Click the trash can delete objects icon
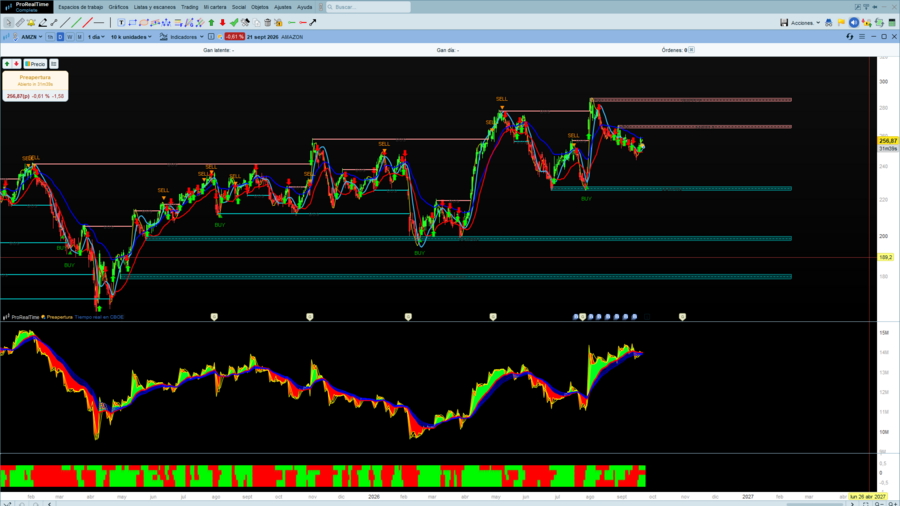Viewport: 900px width, 506px height. click(267, 22)
